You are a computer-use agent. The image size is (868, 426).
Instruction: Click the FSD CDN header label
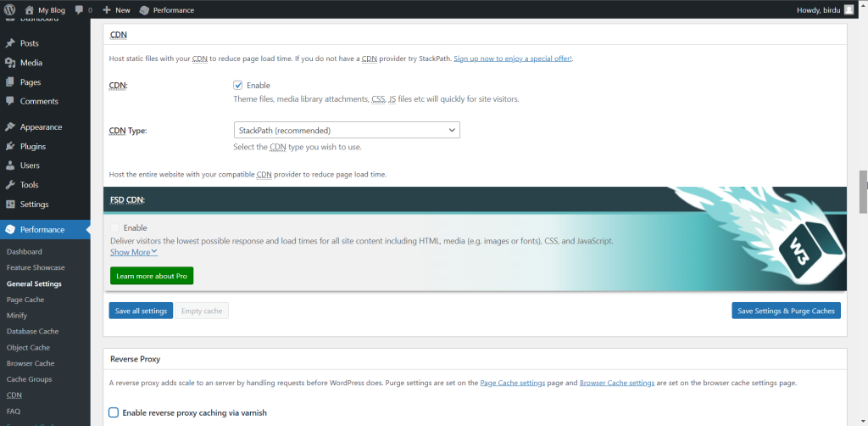127,199
